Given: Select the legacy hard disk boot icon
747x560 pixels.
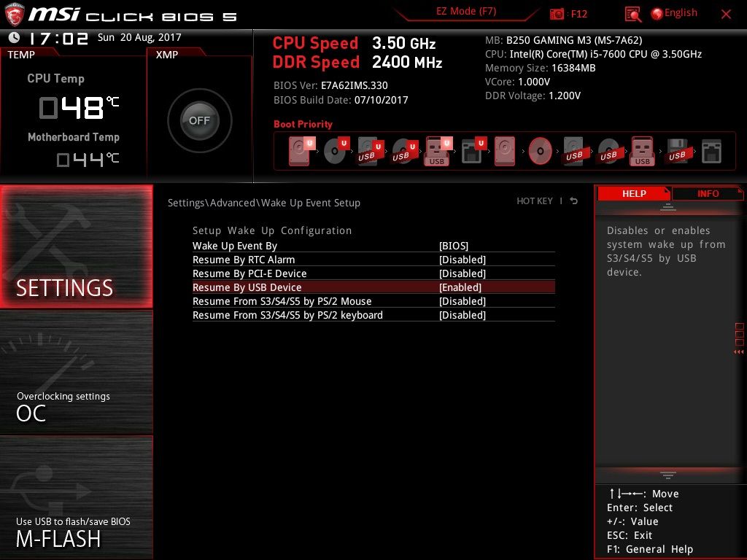Looking at the screenshot, I should pyautogui.click(x=505, y=150).
